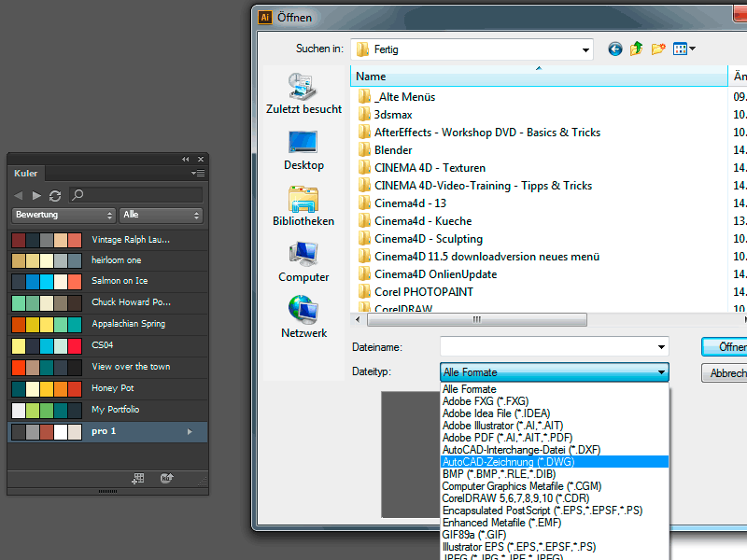Open Computer location
747x560 pixels.
[x=303, y=262]
